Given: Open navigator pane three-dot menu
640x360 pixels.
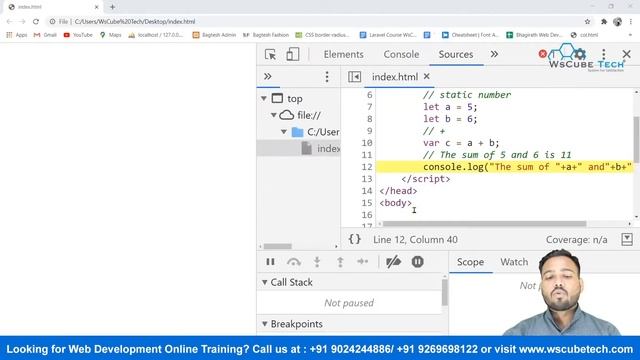Looking at the screenshot, I should 327,76.
